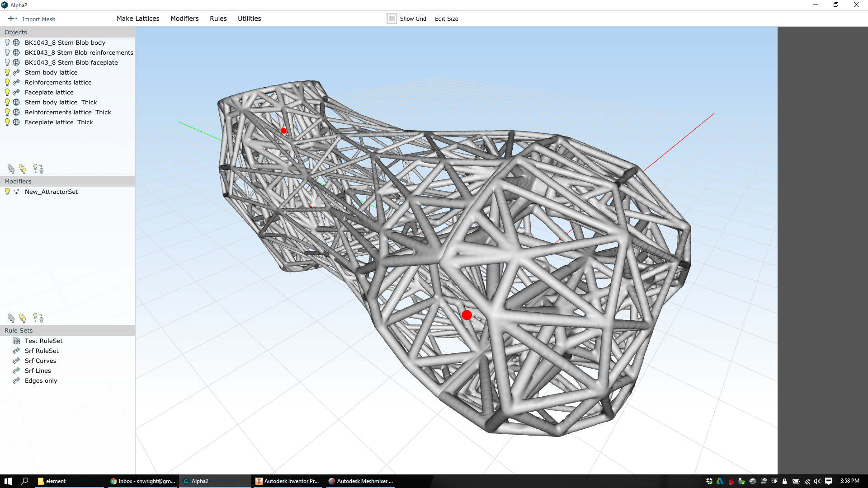The width and height of the screenshot is (868, 488).
Task: Open the Modifiers menu in menu bar
Action: (x=184, y=19)
